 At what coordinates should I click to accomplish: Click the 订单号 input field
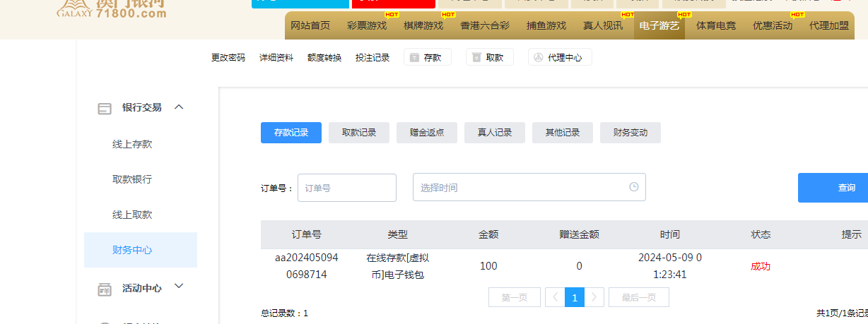click(x=346, y=188)
